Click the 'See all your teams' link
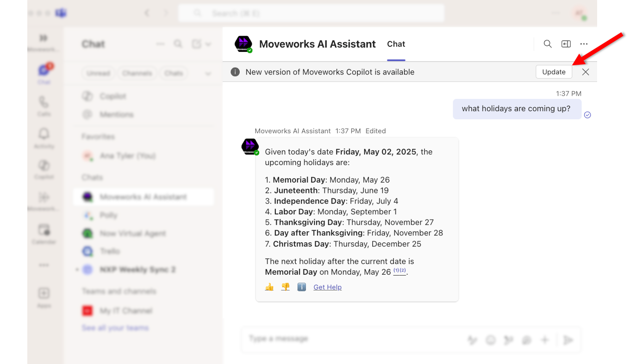Screen dimensions: 636x364 115,328
